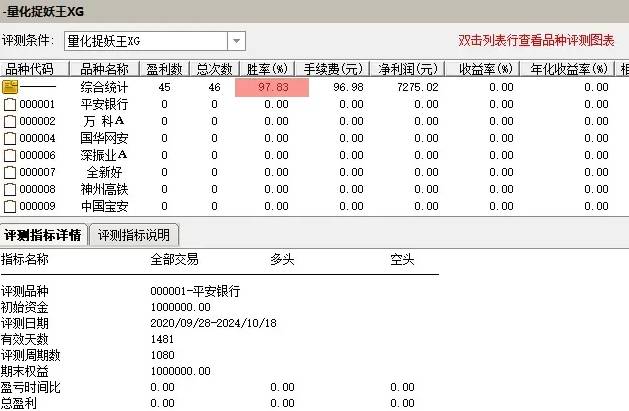
Task: Sort by 净利润(元) column header
Action: (407, 69)
